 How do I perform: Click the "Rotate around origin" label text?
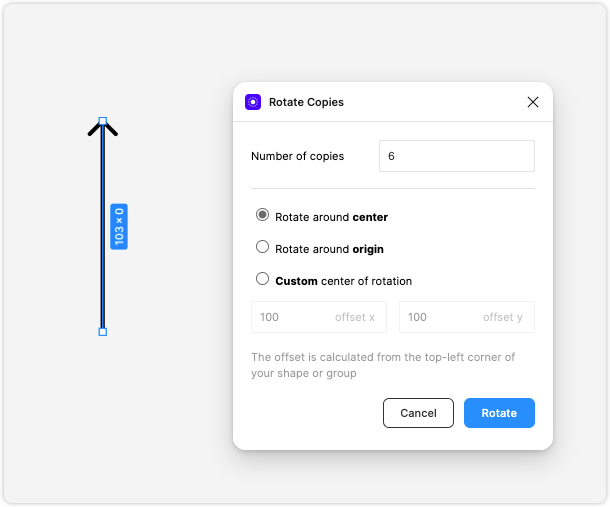click(x=329, y=249)
